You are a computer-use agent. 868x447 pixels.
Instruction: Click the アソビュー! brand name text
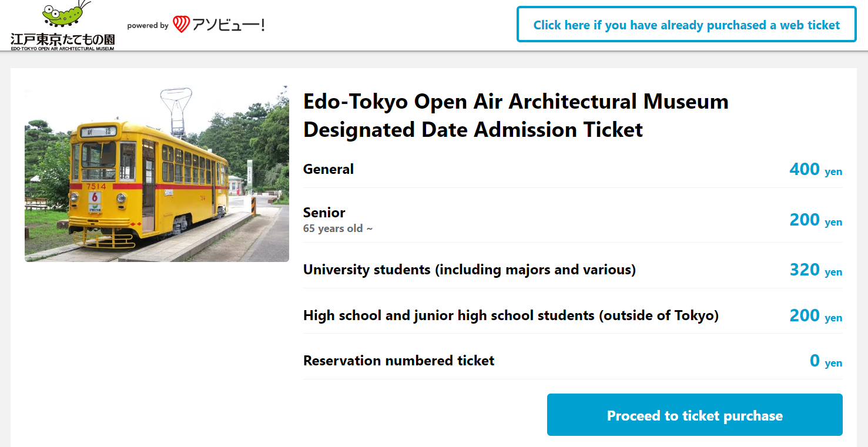pyautogui.click(x=229, y=25)
